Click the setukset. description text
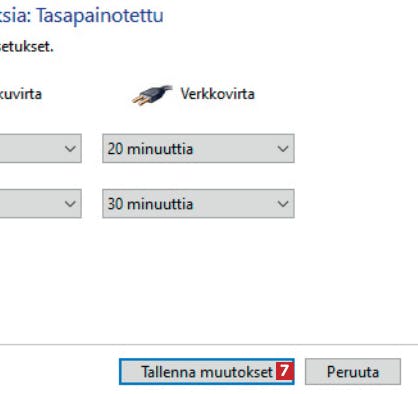Image resolution: width=418 pixels, height=394 pixels. (x=27, y=46)
